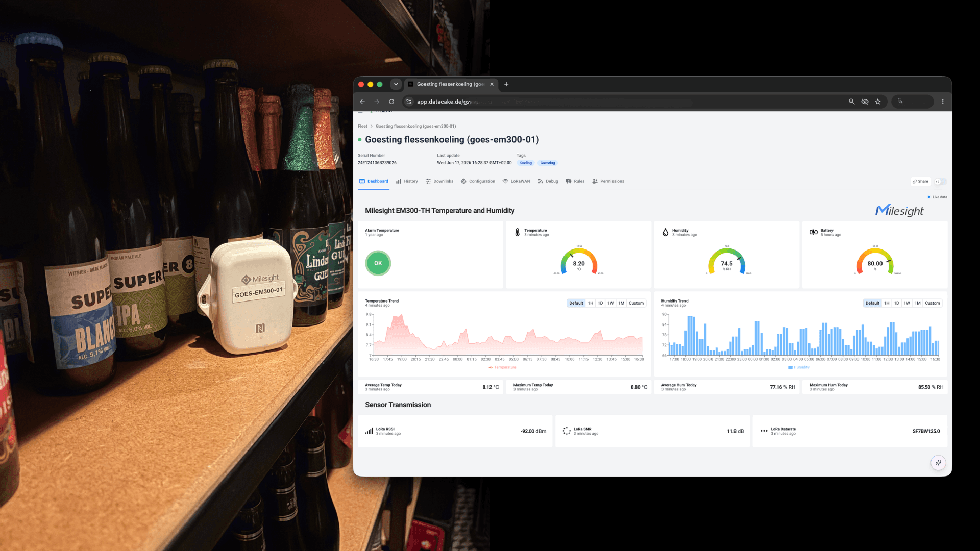The image size is (980, 551).
Task: Toggle the code view switch next to Share
Action: (x=940, y=182)
